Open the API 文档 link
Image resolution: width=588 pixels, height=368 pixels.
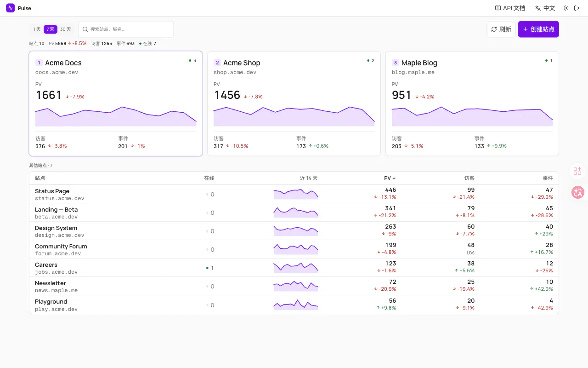pyautogui.click(x=510, y=8)
